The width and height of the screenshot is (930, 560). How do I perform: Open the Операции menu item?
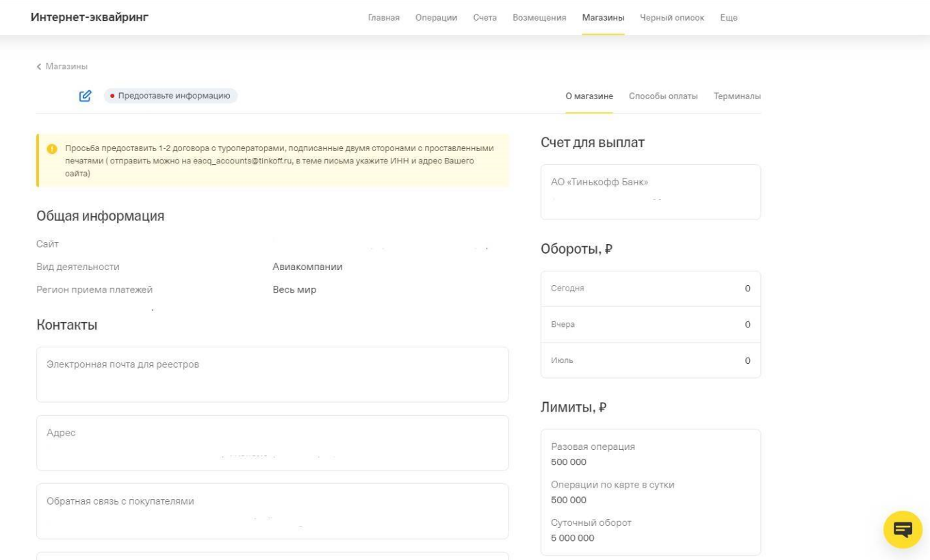436,18
